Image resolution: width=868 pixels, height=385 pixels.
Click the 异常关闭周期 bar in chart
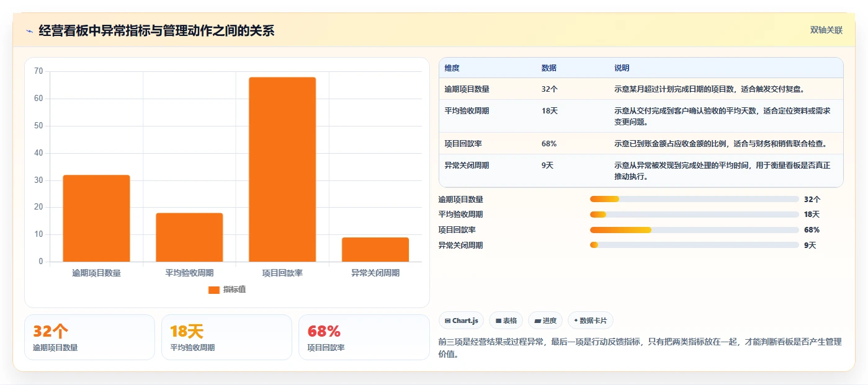375,249
